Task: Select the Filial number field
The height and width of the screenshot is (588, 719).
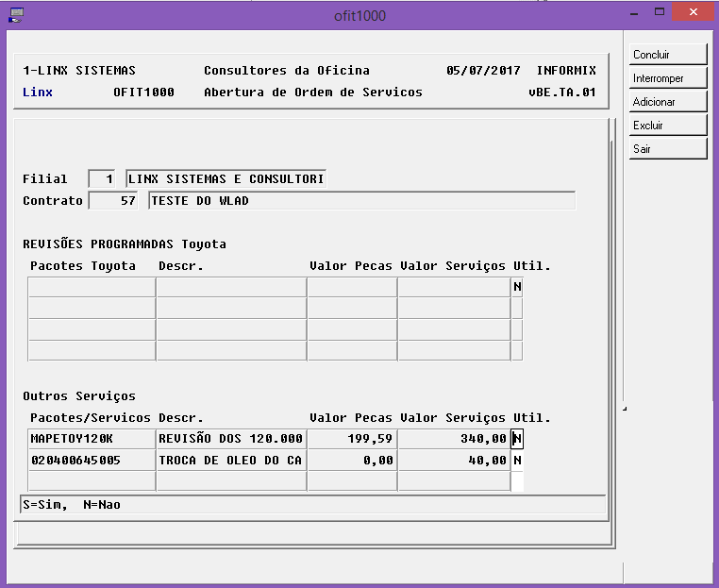Action: point(102,178)
